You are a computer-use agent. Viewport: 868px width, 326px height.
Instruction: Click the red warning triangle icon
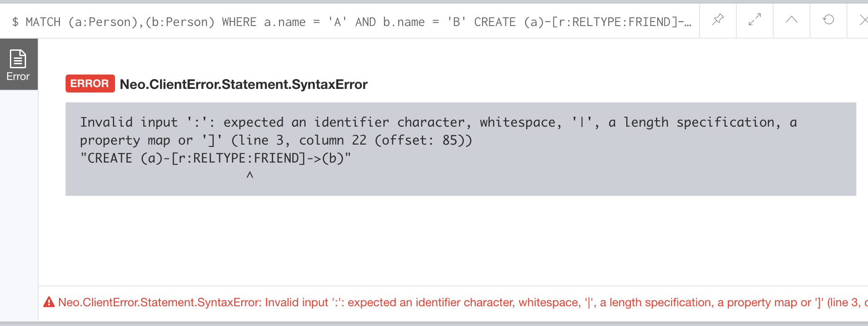[49, 302]
